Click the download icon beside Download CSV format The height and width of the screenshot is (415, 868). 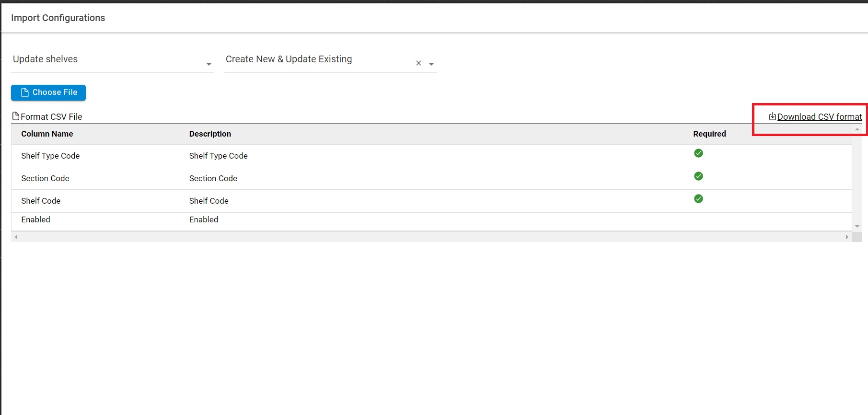coord(772,116)
